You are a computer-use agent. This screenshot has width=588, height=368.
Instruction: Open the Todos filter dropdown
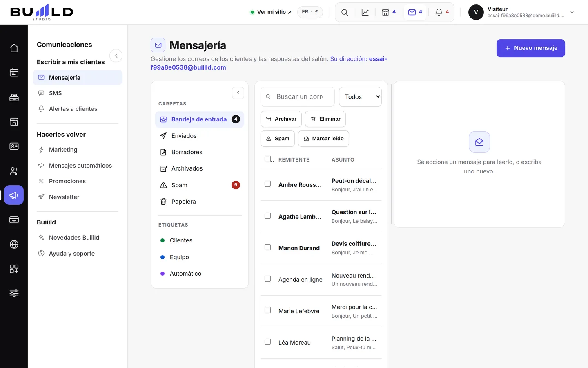point(360,97)
